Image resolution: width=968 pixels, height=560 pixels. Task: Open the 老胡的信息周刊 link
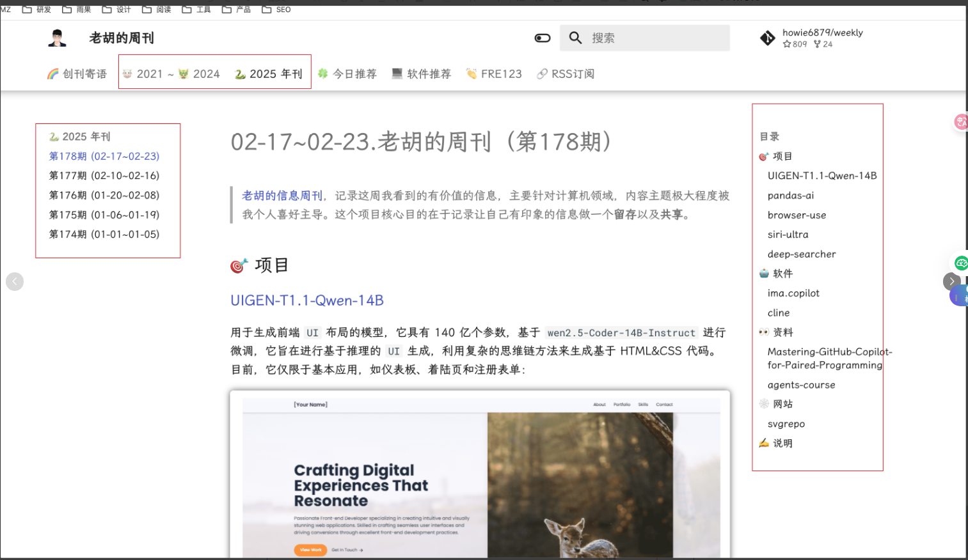tap(282, 196)
